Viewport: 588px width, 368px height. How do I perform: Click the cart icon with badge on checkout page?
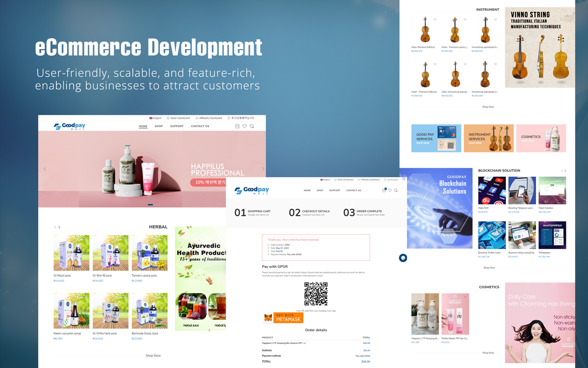(384, 190)
